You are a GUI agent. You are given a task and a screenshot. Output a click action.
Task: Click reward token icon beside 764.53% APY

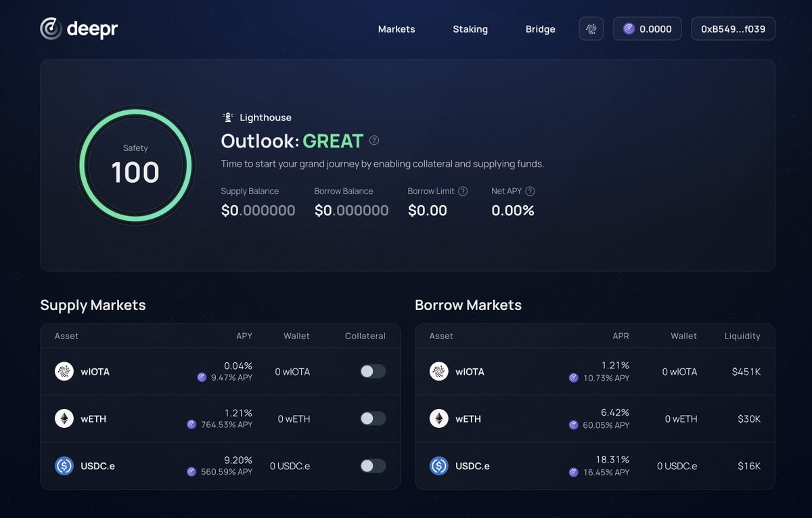(x=191, y=425)
